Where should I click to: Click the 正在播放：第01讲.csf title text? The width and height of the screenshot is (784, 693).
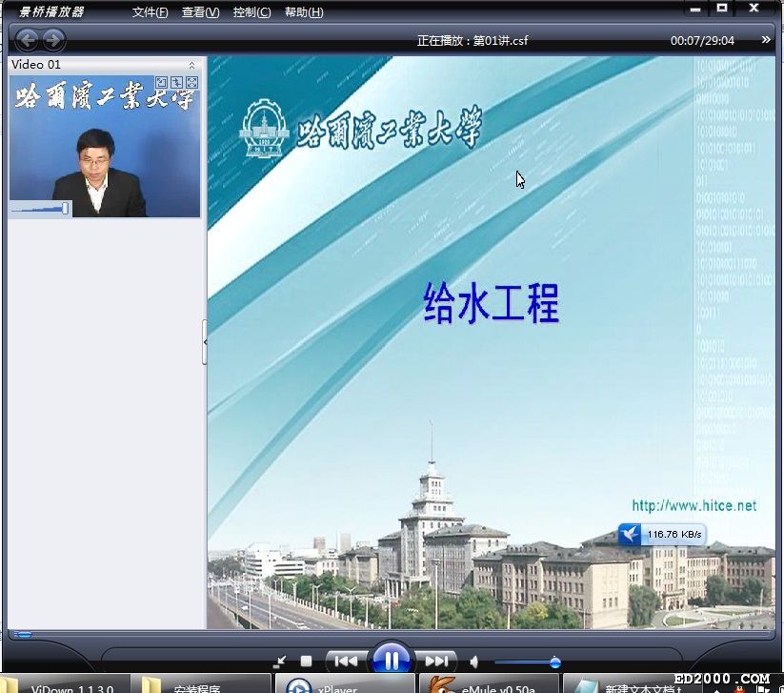click(472, 41)
